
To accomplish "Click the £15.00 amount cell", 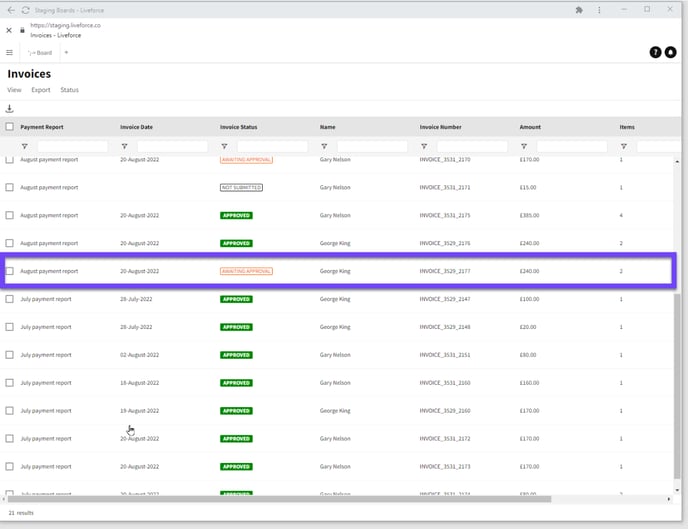I will coord(528,187).
